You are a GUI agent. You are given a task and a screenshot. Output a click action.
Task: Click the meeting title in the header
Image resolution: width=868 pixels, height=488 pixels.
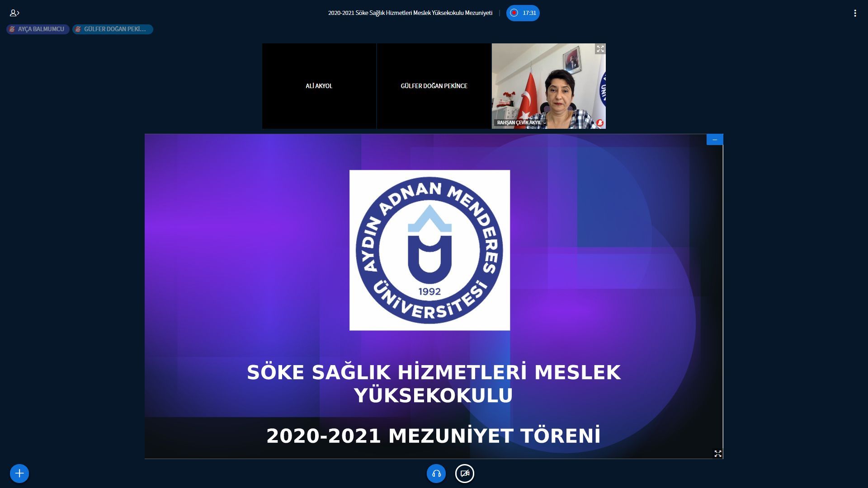click(x=410, y=13)
